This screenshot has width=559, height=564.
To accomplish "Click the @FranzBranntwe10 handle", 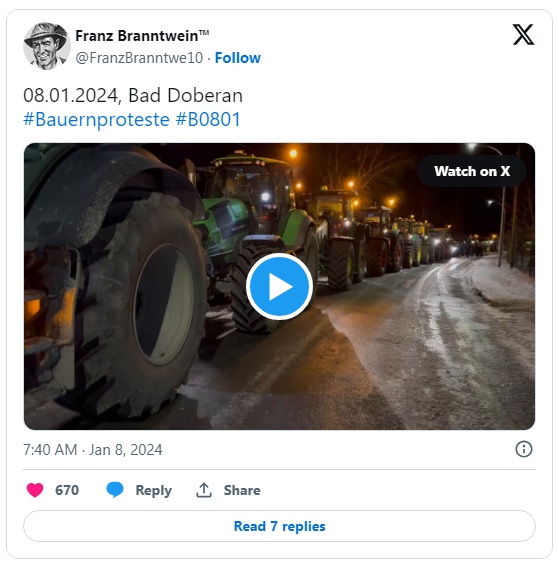I will 139,58.
